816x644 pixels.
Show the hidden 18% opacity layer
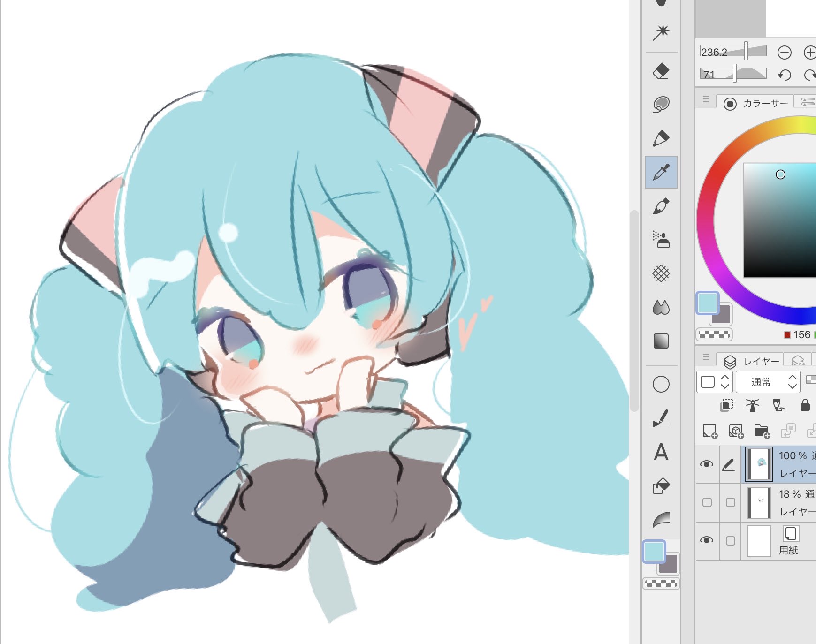click(x=707, y=502)
